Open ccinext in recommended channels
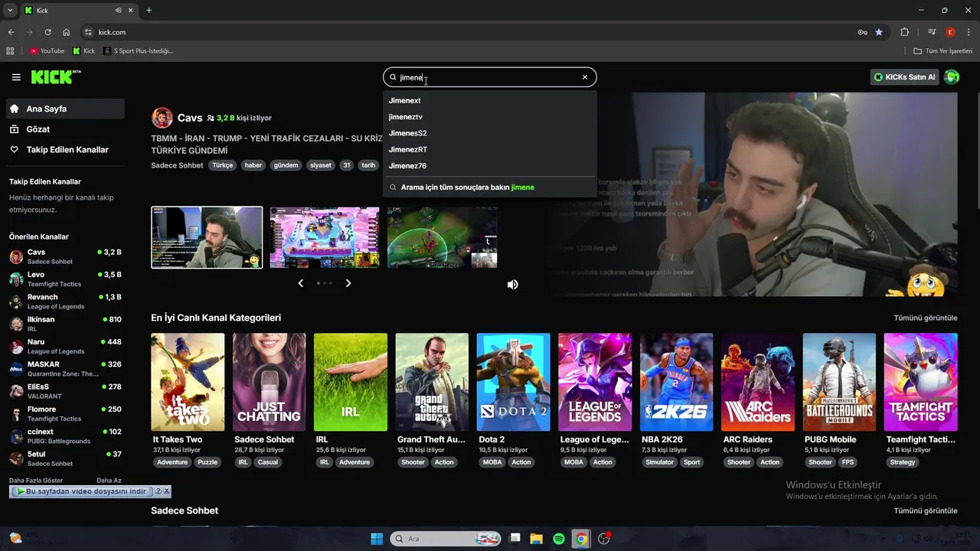The image size is (980, 551). point(65,436)
